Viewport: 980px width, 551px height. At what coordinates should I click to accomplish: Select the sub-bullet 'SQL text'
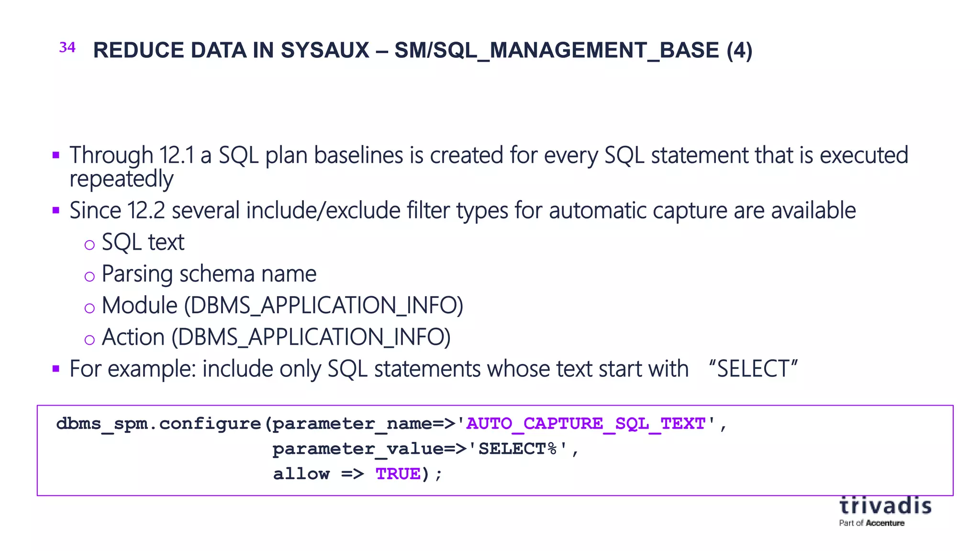coord(143,242)
